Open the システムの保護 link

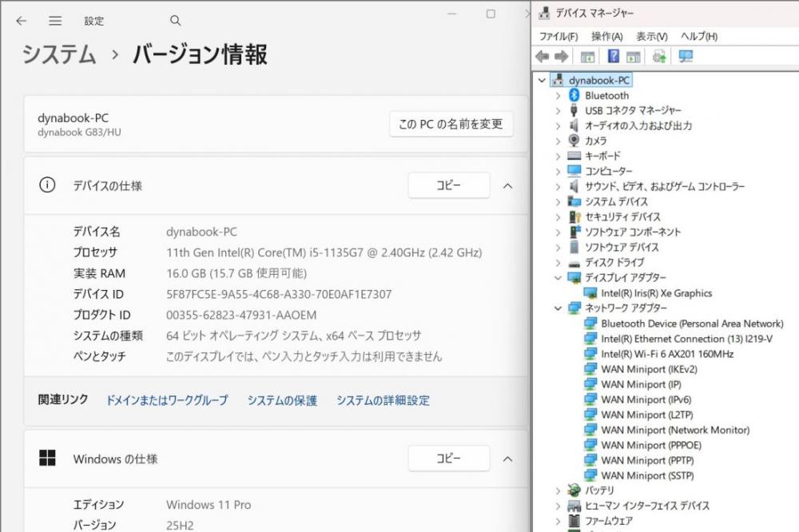[281, 400]
